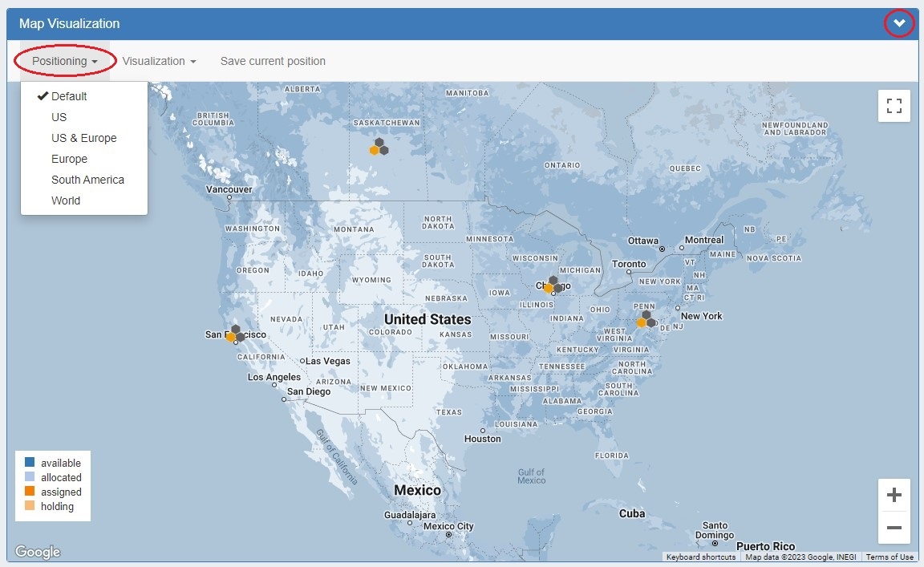Click Save current position

[273, 61]
